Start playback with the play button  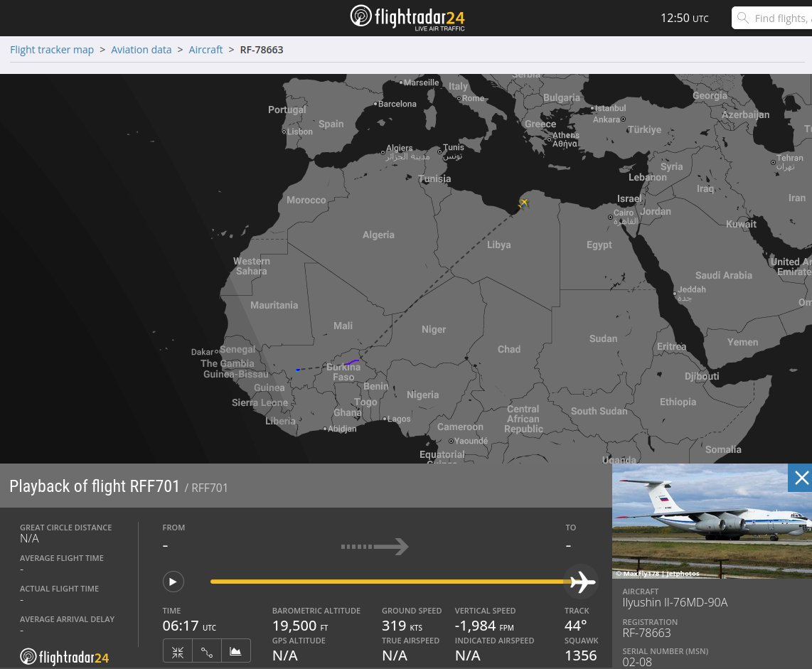coord(173,582)
